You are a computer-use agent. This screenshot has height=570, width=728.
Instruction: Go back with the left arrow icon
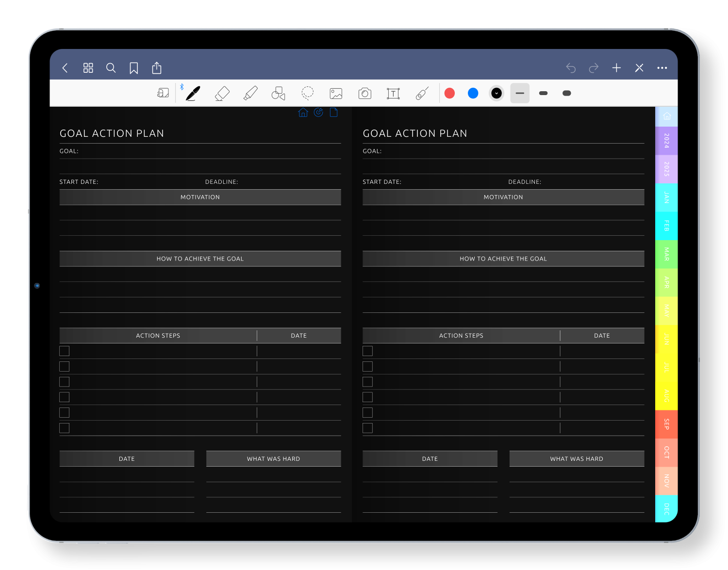click(65, 68)
